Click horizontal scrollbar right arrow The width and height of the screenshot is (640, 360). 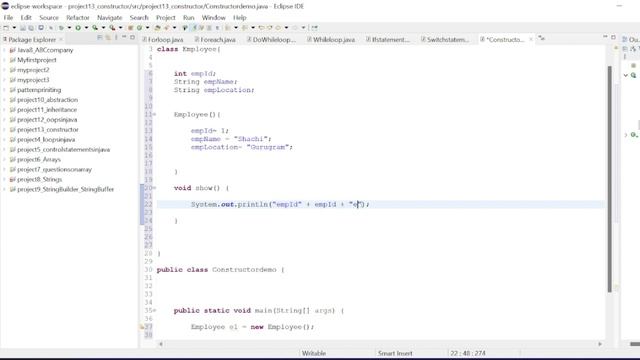[x=600, y=344]
